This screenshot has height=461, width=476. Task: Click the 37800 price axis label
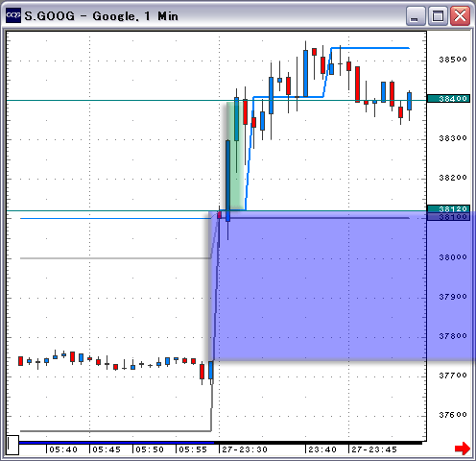click(x=453, y=336)
